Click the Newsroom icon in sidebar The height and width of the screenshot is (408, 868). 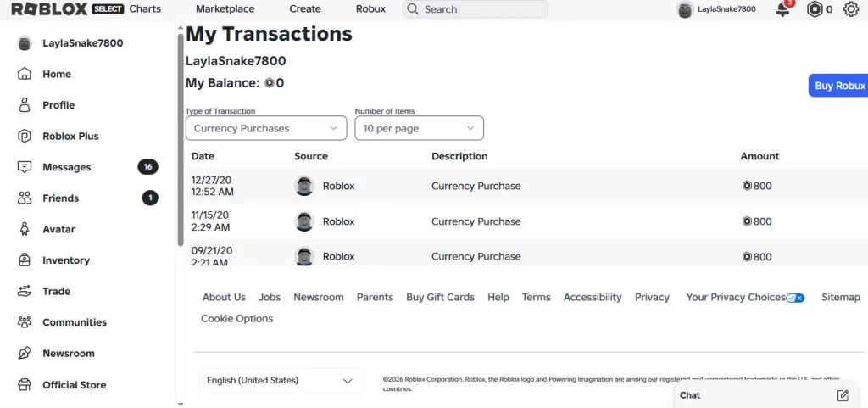(x=25, y=353)
